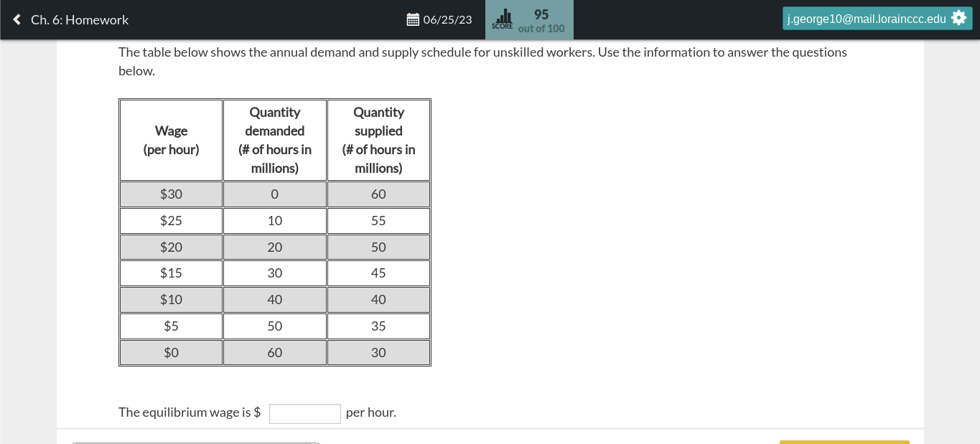This screenshot has height=444, width=980.
Task: Click the back chevron arrow
Action: coord(17,19)
